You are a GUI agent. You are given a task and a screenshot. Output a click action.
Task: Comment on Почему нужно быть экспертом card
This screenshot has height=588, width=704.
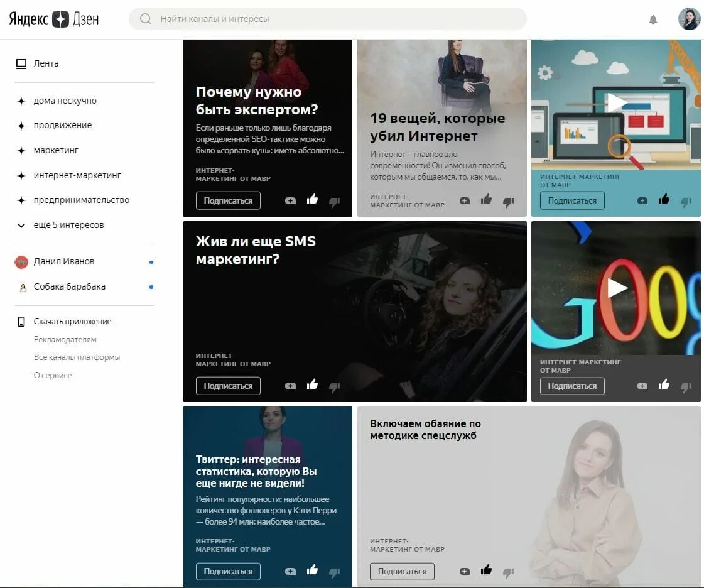pos(291,201)
